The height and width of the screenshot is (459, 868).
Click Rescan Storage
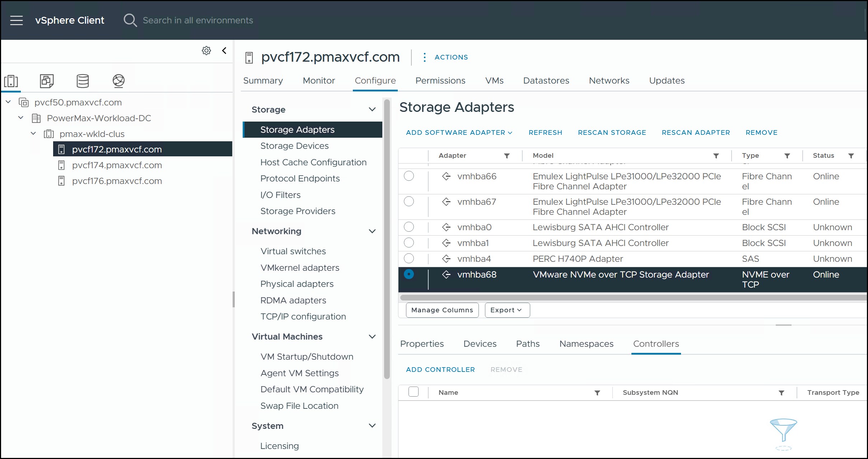tap(612, 133)
